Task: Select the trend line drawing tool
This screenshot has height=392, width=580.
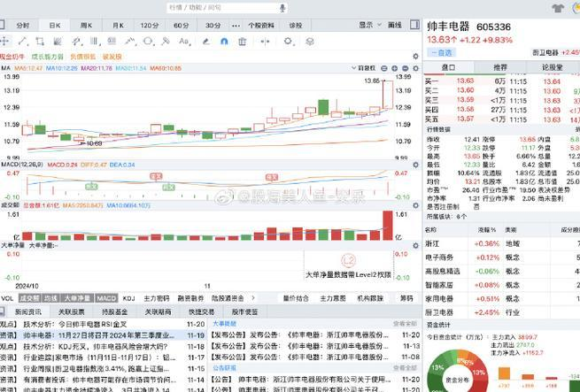Action: pyautogui.click(x=23, y=41)
